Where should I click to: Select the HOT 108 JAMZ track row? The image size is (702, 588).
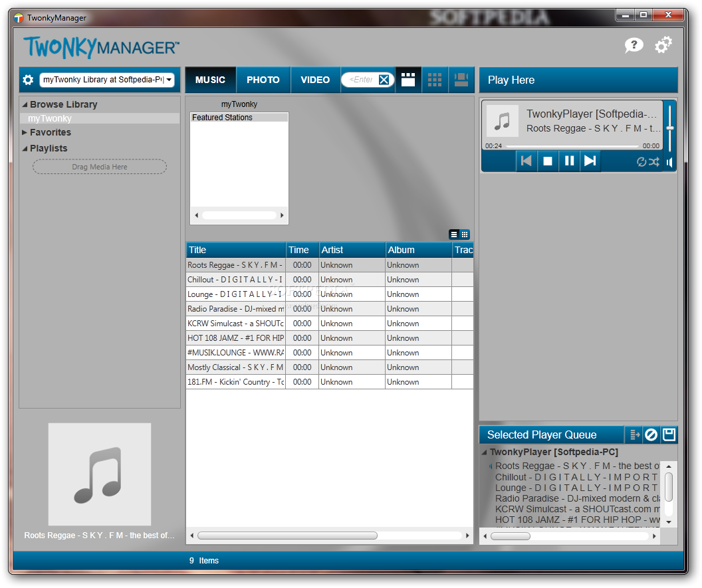point(330,338)
